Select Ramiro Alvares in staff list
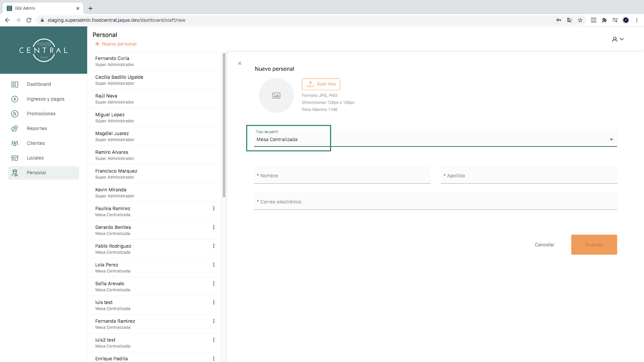Screen dimensions: 644x362 [154, 155]
